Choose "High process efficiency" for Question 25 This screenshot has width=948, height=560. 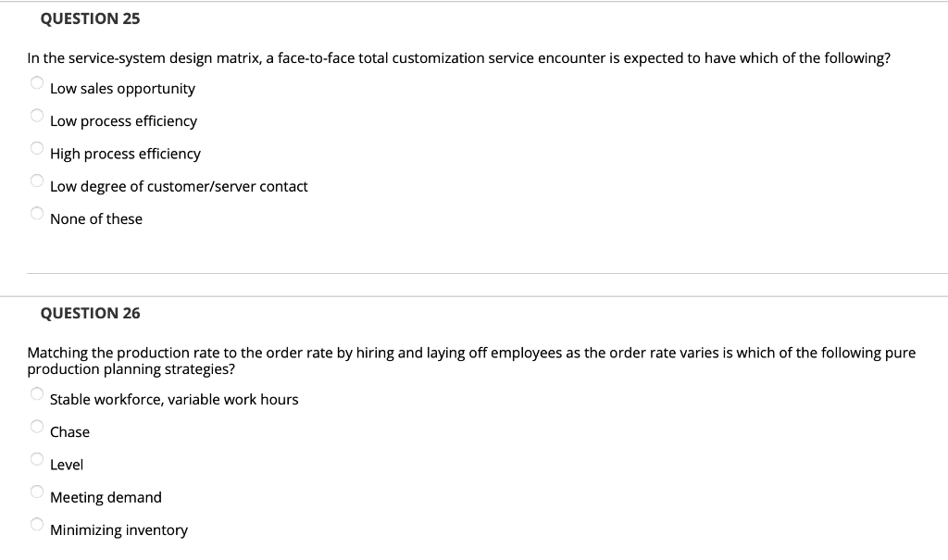click(37, 147)
